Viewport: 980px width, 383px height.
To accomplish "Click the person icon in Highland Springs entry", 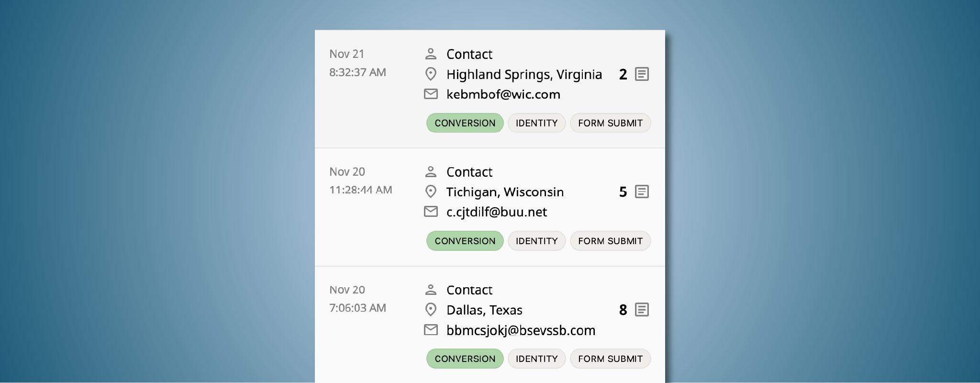I will pyautogui.click(x=431, y=54).
